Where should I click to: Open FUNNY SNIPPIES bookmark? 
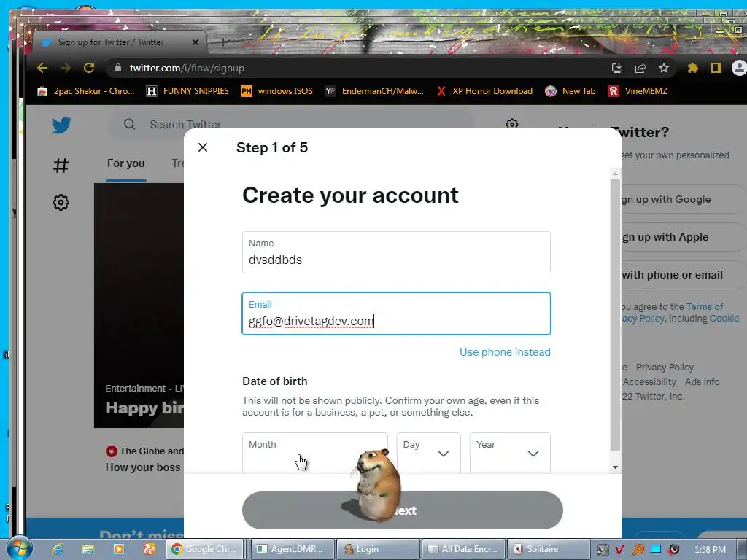187,91
